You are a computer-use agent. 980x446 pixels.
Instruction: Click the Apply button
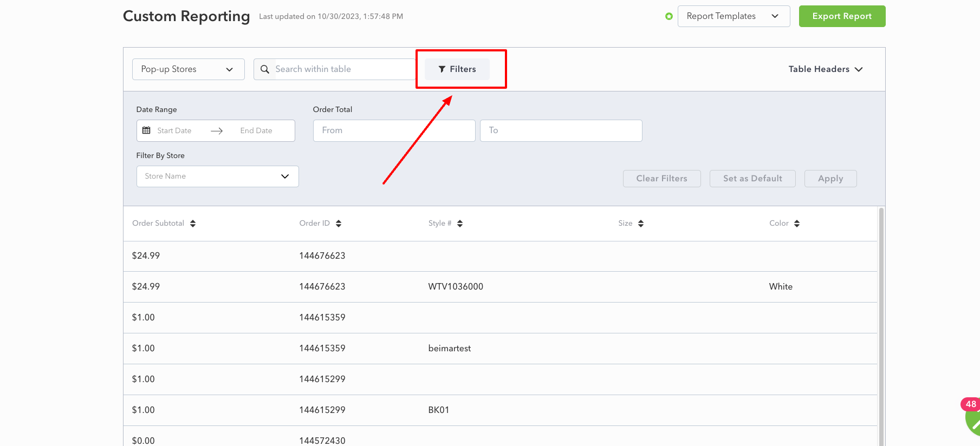click(x=830, y=179)
